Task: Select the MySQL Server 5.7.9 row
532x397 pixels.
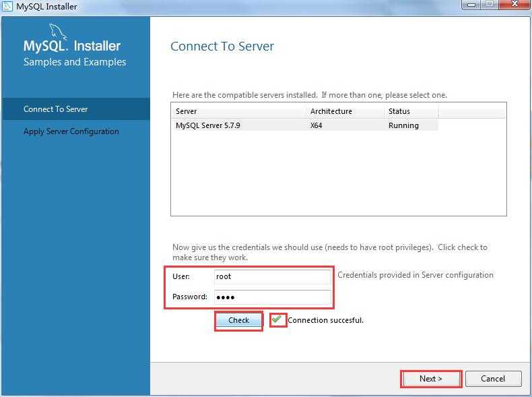Action: click(304, 125)
